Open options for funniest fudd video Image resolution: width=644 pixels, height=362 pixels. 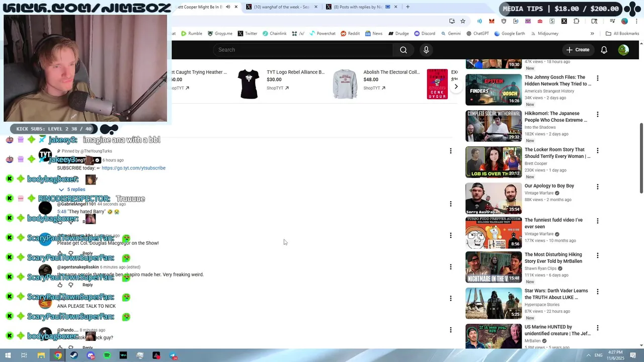pos(597,221)
